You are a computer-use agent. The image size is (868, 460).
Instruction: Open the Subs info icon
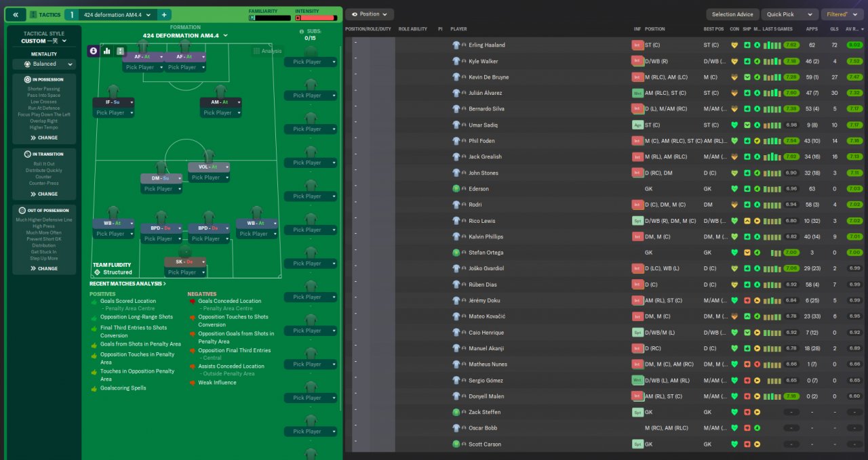302,32
